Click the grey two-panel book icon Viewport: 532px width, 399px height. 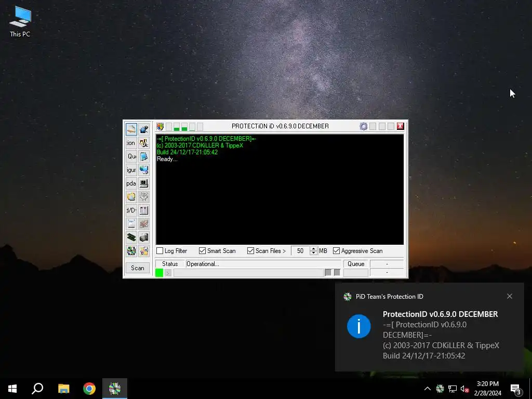(x=144, y=210)
